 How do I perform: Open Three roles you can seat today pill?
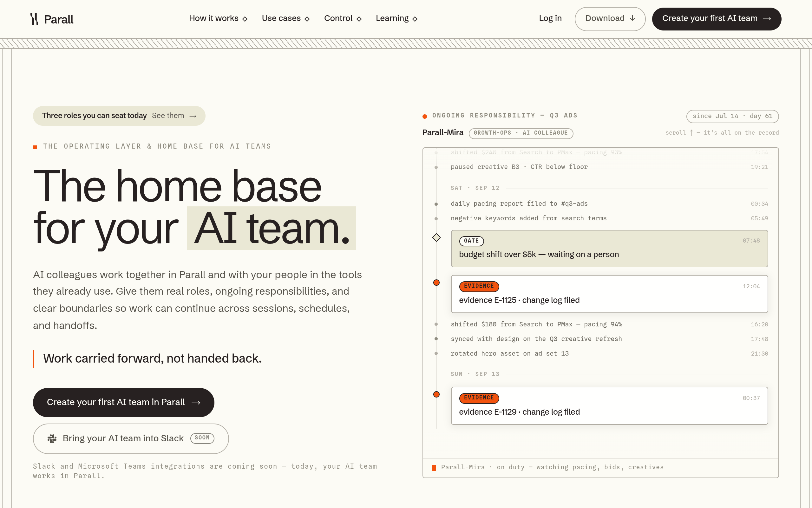119,116
